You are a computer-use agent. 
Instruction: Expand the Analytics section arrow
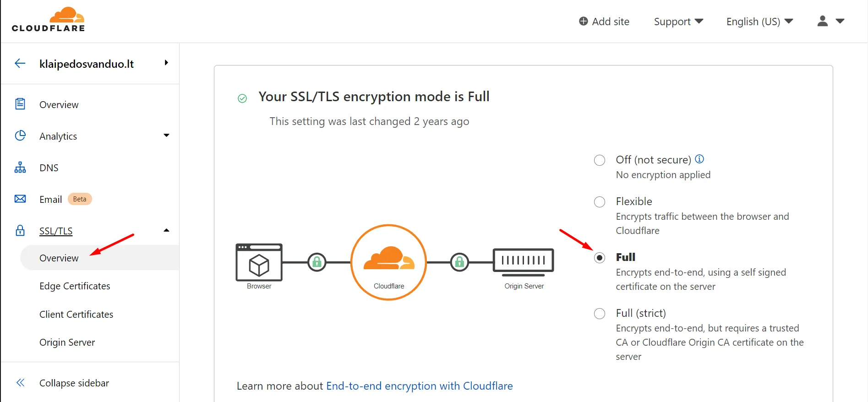(166, 136)
